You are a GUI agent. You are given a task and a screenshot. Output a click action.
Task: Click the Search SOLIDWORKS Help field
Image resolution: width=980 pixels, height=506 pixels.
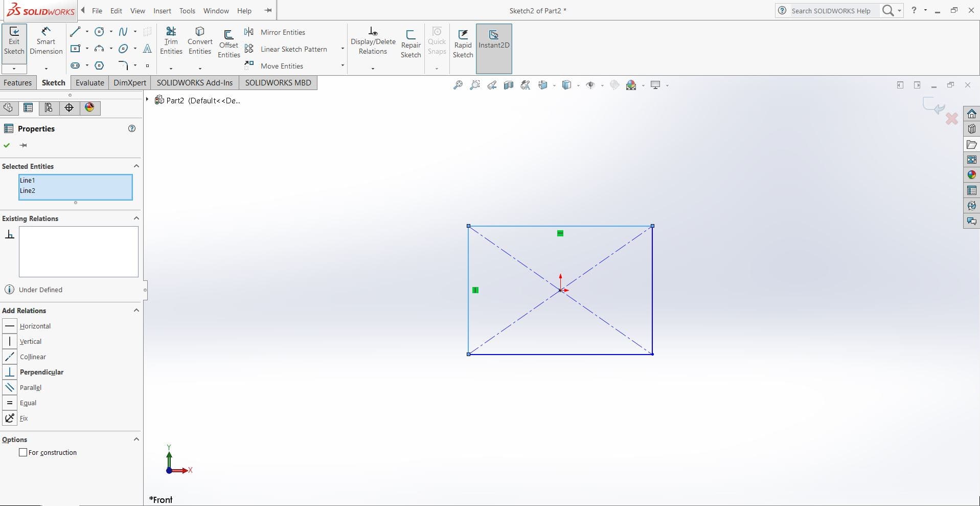click(x=830, y=11)
